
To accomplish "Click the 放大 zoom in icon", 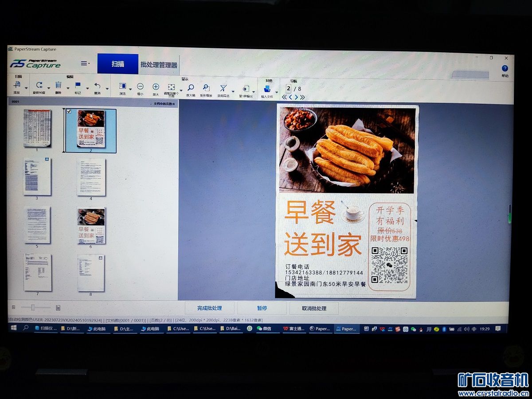I will tap(156, 87).
